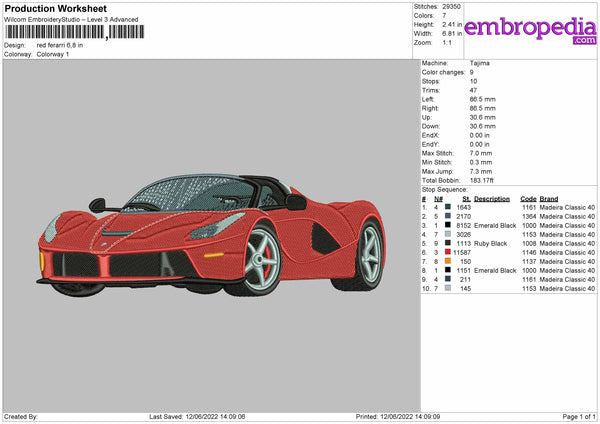Image resolution: width=600 pixels, height=424 pixels.
Task: Click the black swatch in stop row 8
Action: click(448, 270)
